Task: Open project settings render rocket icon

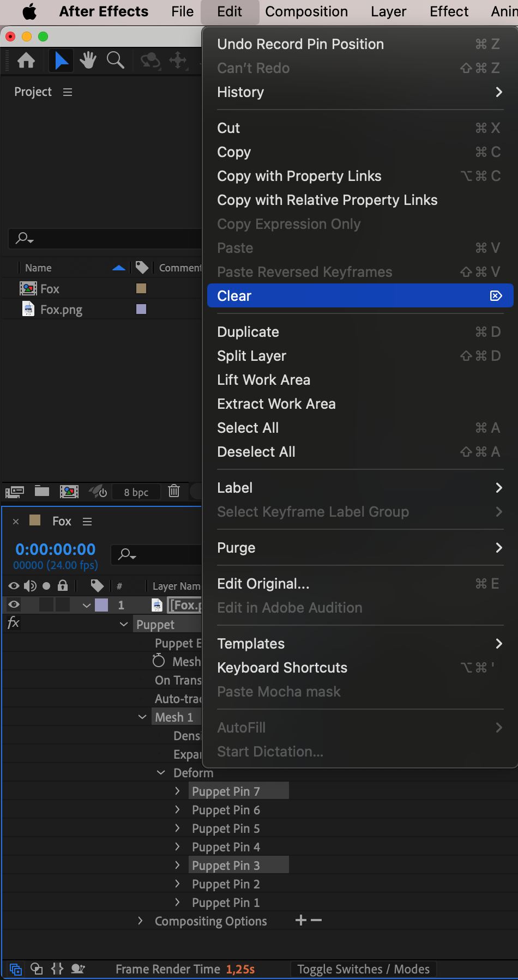Action: coord(98,492)
